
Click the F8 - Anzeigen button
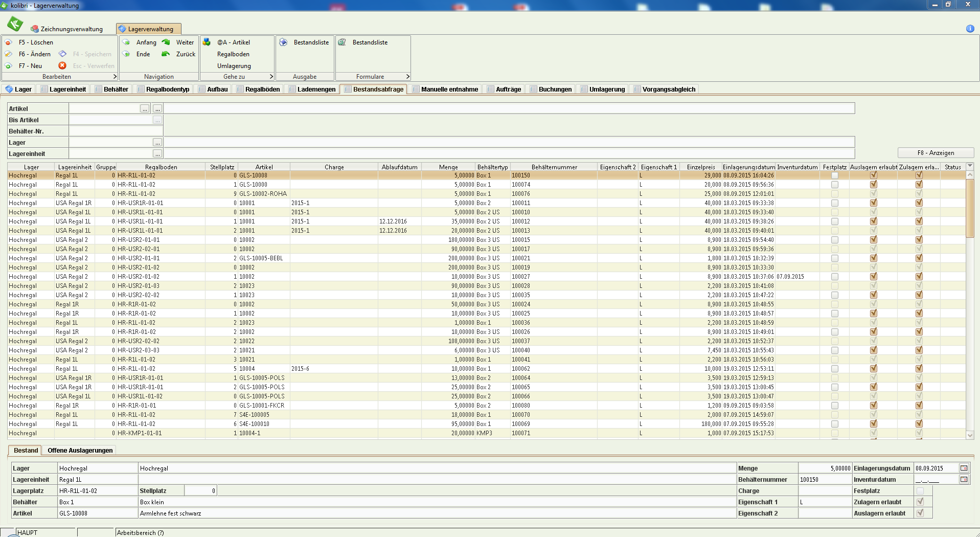tap(936, 153)
